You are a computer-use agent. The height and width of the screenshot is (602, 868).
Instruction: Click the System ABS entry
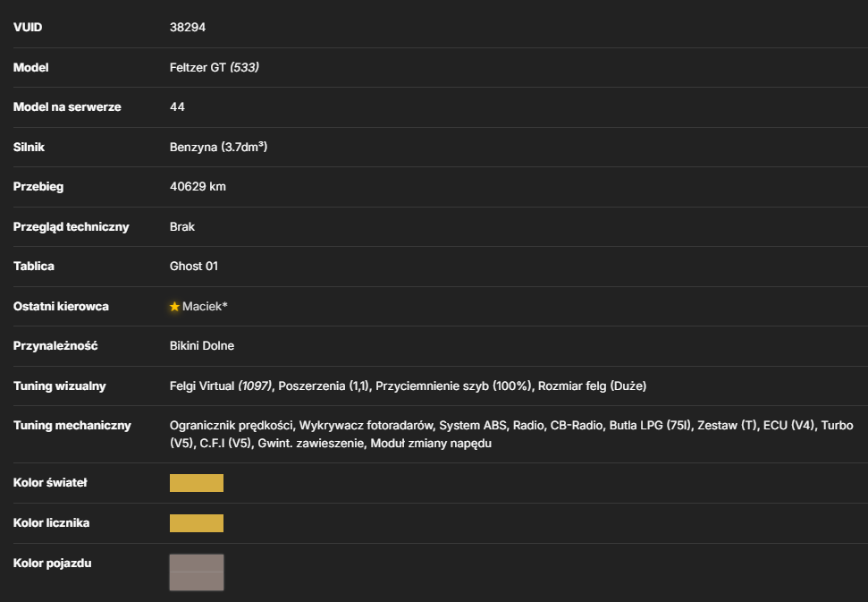[473, 425]
